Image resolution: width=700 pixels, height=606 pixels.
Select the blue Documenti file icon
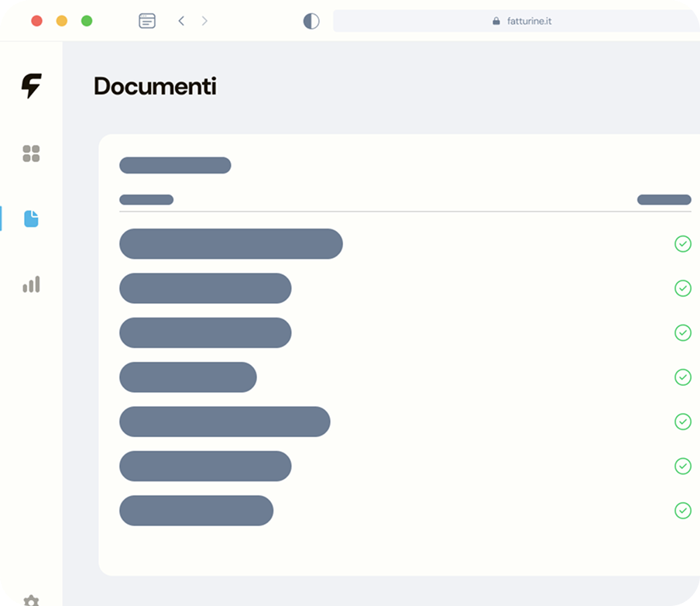point(31,219)
